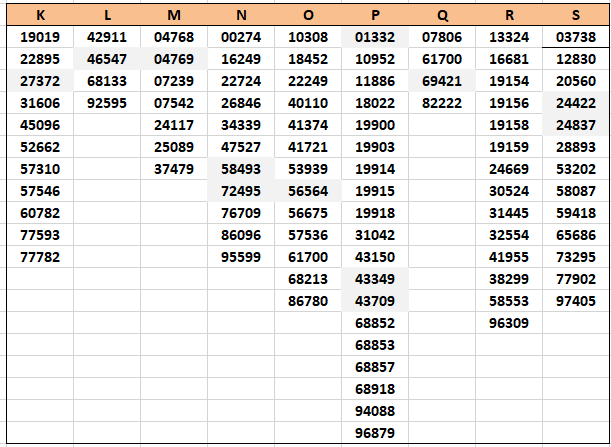Click cell 58493 in column N
Viewport: 611px width, 447px height.
241,169
